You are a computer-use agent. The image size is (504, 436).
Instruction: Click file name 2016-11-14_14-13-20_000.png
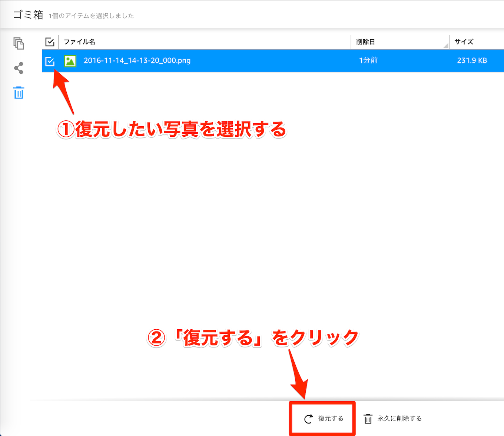click(137, 60)
